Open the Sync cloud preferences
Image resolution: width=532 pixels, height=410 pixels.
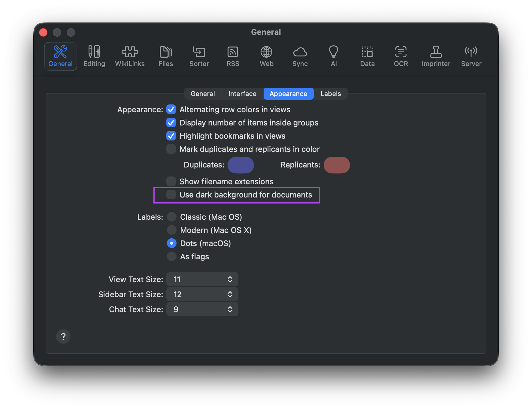[300, 56]
